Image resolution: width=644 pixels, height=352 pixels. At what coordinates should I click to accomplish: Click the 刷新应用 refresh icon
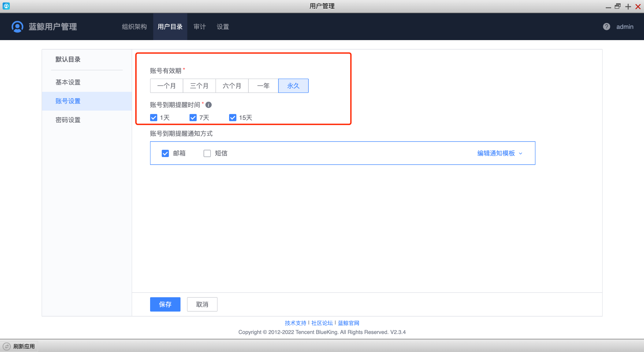(7, 346)
